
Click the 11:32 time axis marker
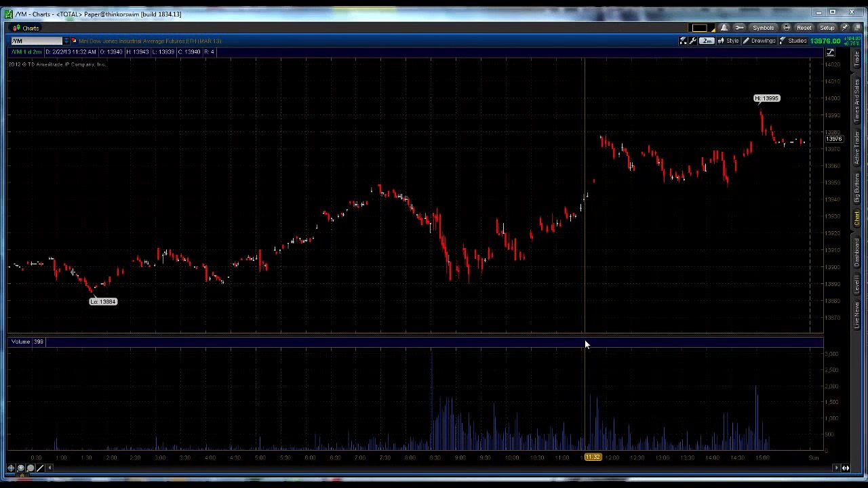click(593, 457)
